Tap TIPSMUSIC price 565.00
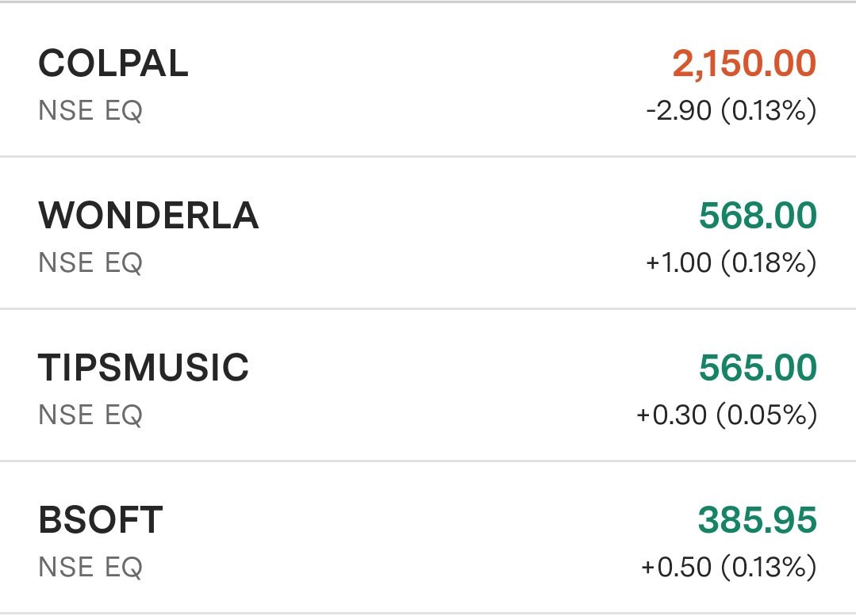The image size is (856, 616). [758, 367]
